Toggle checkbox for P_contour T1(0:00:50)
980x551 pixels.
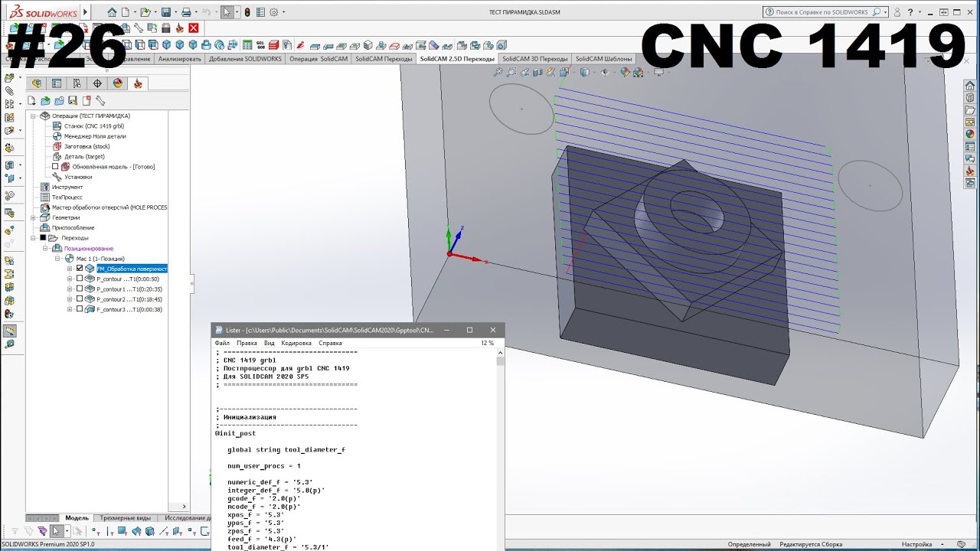[x=80, y=279]
